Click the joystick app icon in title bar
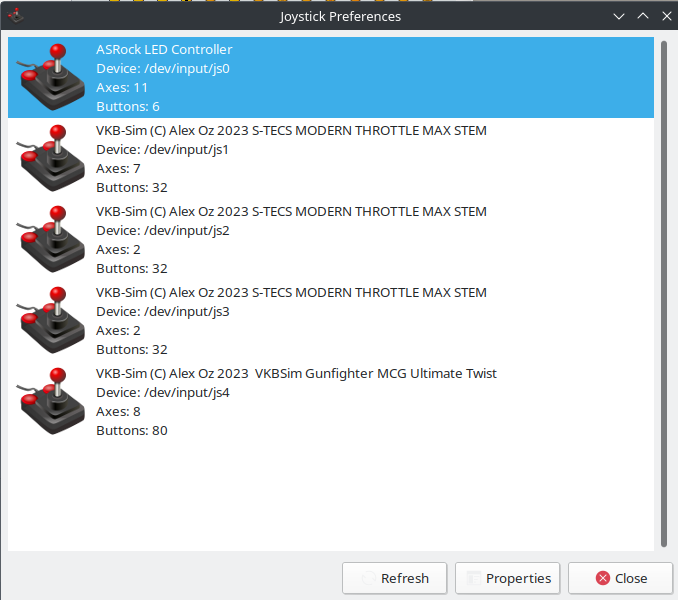This screenshot has height=600, width=678. coord(13,16)
